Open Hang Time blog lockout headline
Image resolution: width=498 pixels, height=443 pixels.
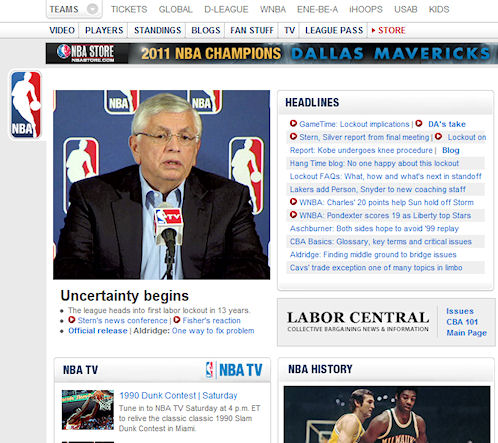pyautogui.click(x=374, y=163)
